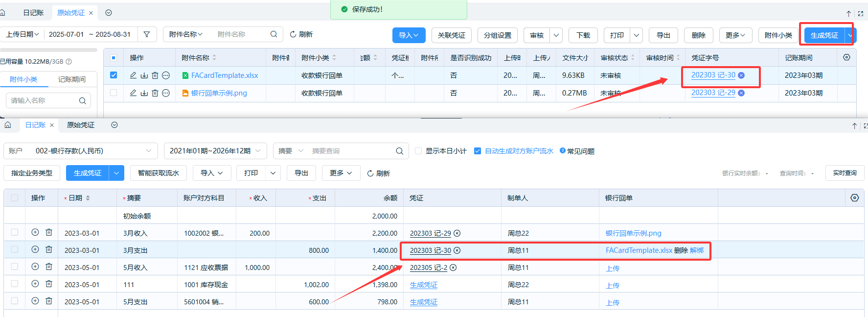Click the 关联凭证 button
Image resolution: width=868 pixels, height=317 pixels.
coord(451,35)
